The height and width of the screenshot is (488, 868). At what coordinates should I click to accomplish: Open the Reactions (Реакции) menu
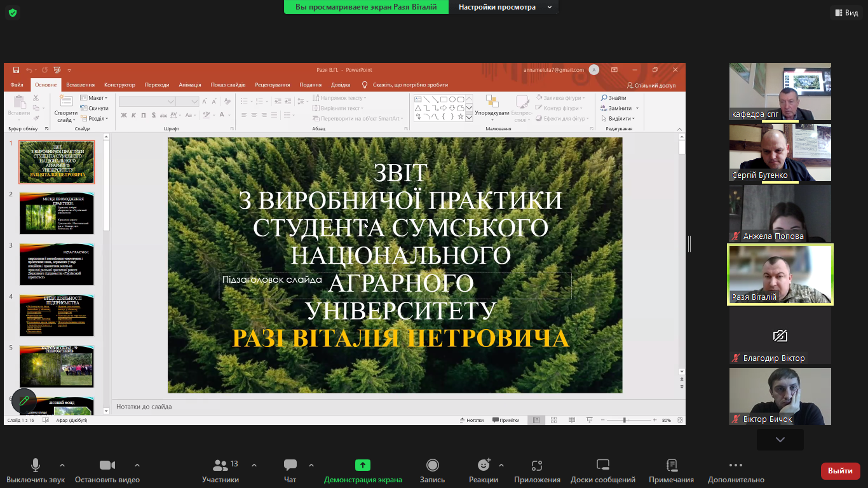[483, 470]
